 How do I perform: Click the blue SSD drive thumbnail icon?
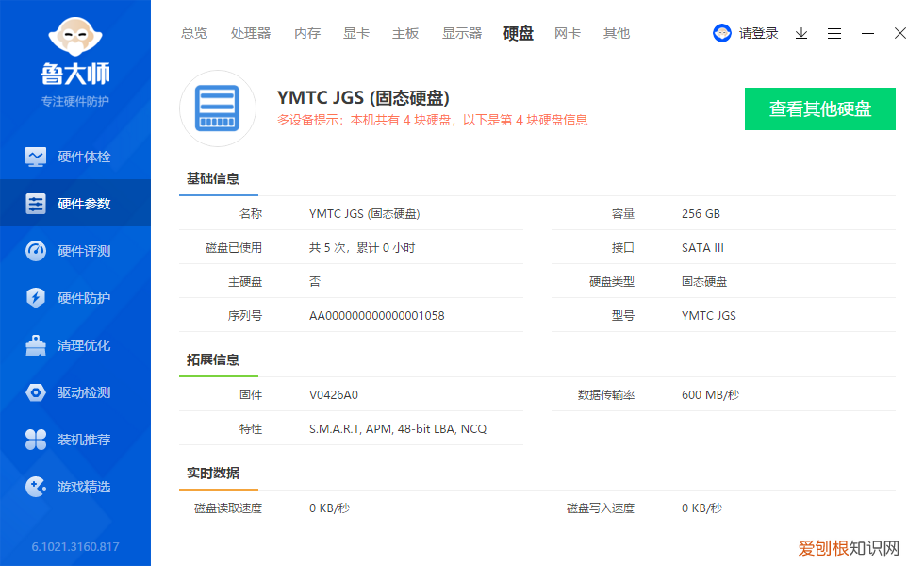218,108
